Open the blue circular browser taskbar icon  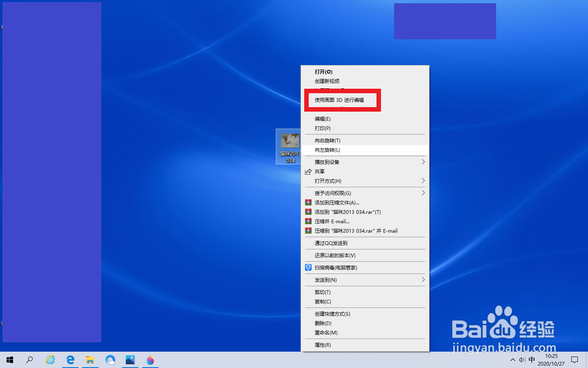110,360
